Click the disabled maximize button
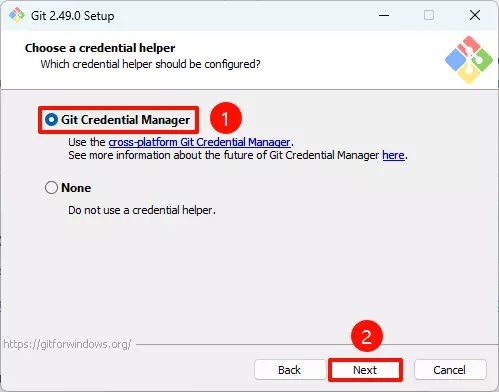The image size is (499, 392). point(429,15)
